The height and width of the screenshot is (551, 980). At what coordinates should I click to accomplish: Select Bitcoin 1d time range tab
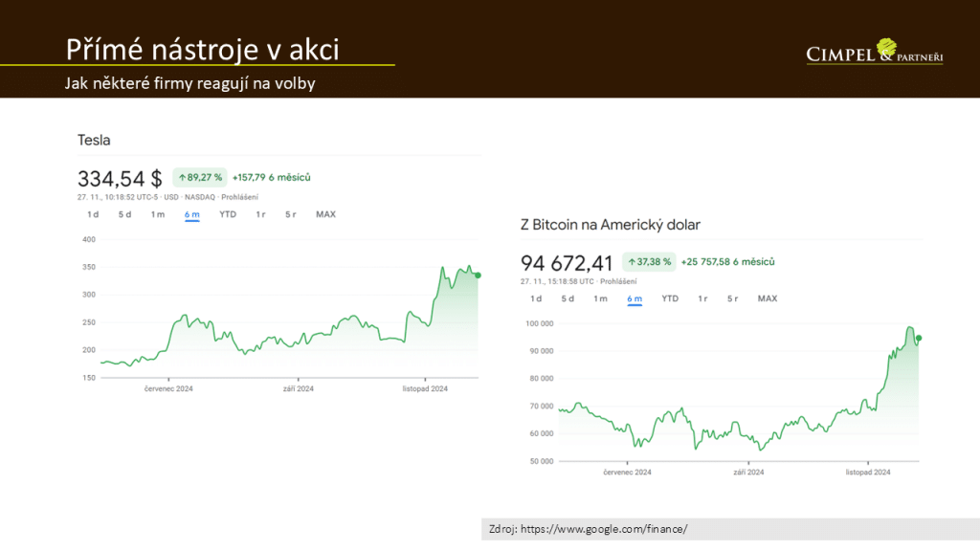pos(536,298)
